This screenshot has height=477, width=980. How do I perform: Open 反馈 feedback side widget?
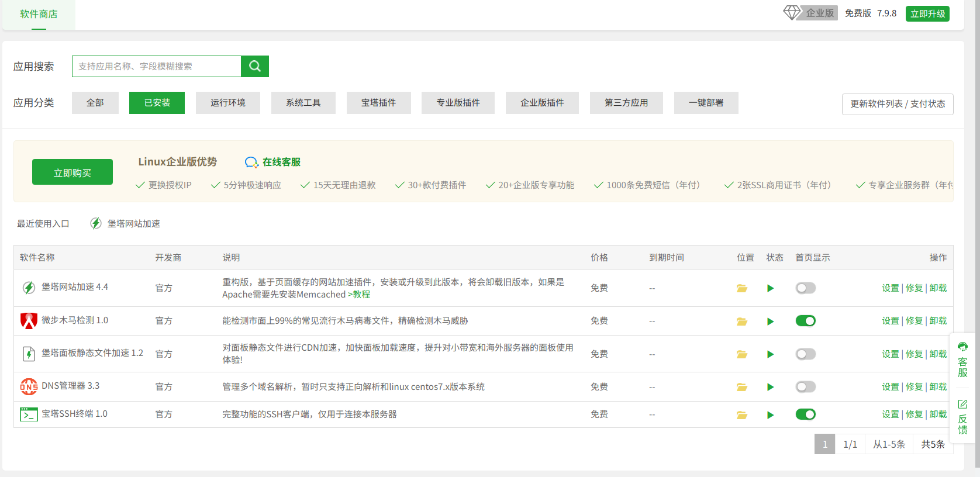pyautogui.click(x=962, y=417)
